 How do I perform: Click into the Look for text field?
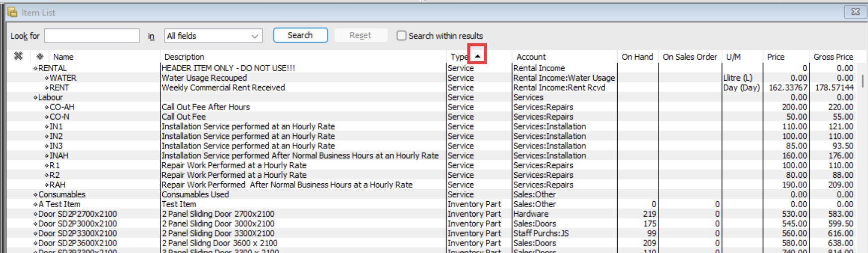[92, 36]
